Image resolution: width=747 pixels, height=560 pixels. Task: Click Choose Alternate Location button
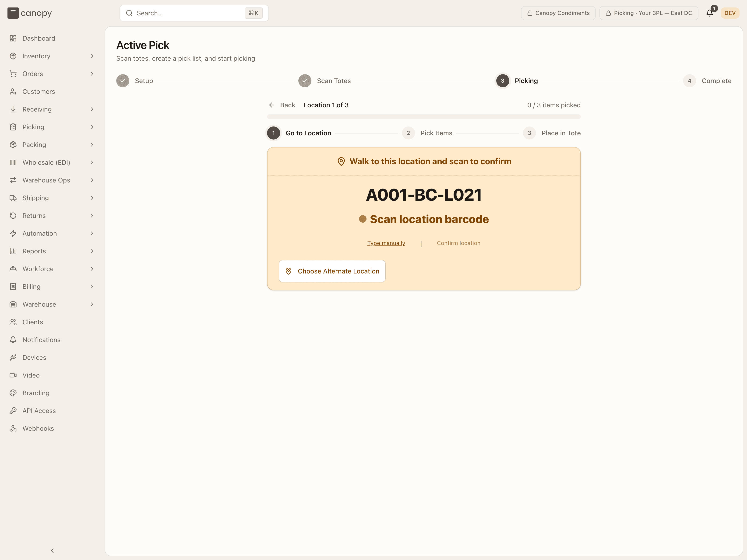tap(332, 271)
